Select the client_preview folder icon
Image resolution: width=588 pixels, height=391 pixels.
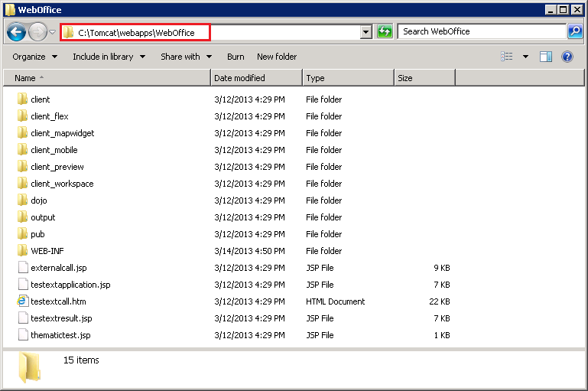pos(22,166)
